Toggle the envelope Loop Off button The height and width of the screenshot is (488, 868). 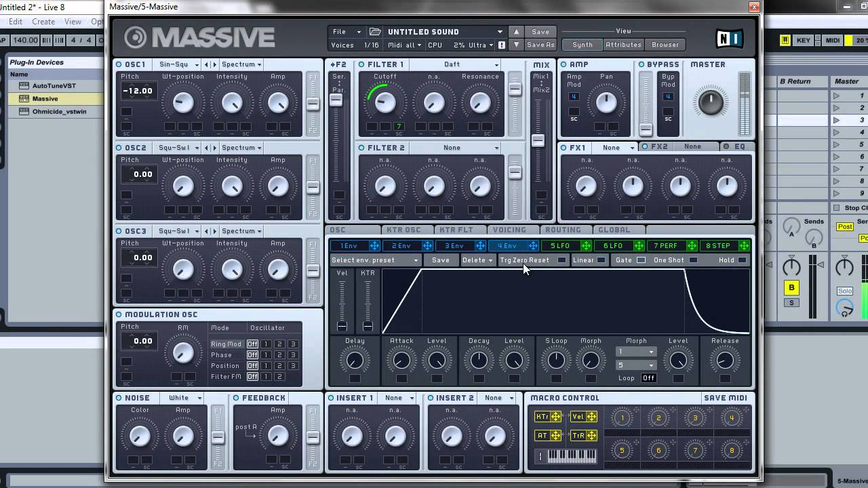649,378
